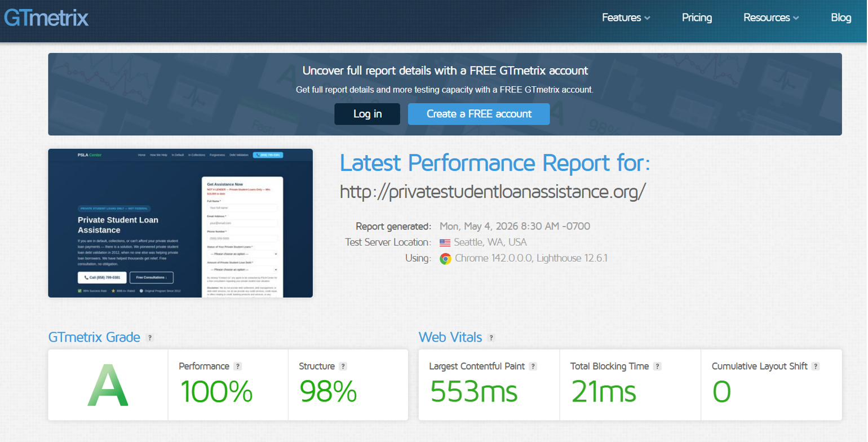
Task: Click Seattle, WA, USA location text
Action: [491, 242]
